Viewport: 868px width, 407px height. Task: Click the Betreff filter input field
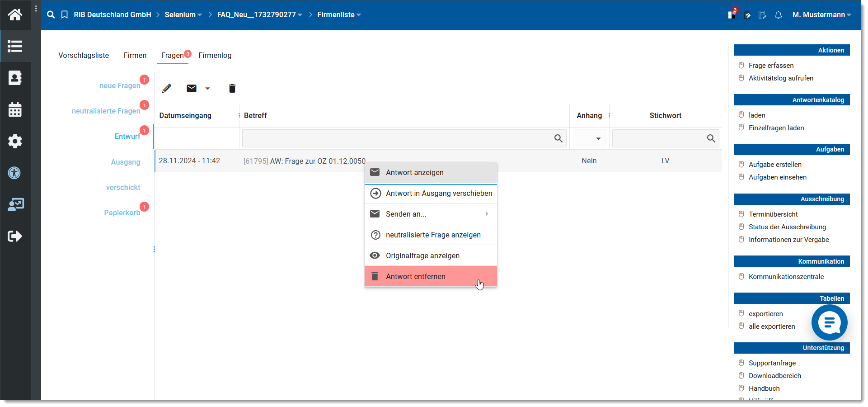398,138
